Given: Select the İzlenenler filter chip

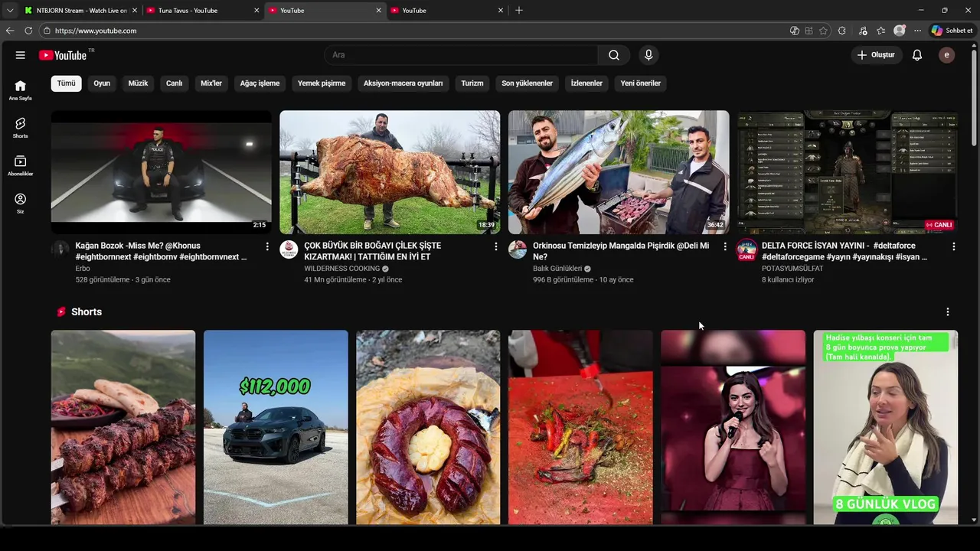Looking at the screenshot, I should [x=586, y=83].
